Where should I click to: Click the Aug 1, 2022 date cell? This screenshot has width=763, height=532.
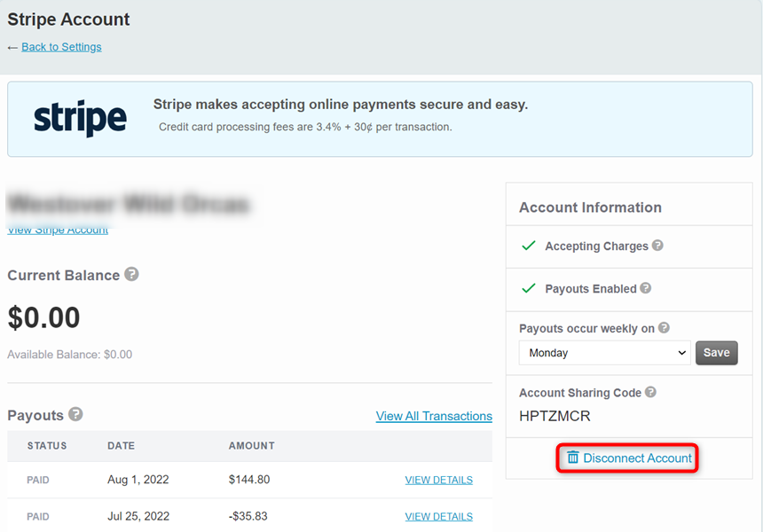[x=138, y=480]
